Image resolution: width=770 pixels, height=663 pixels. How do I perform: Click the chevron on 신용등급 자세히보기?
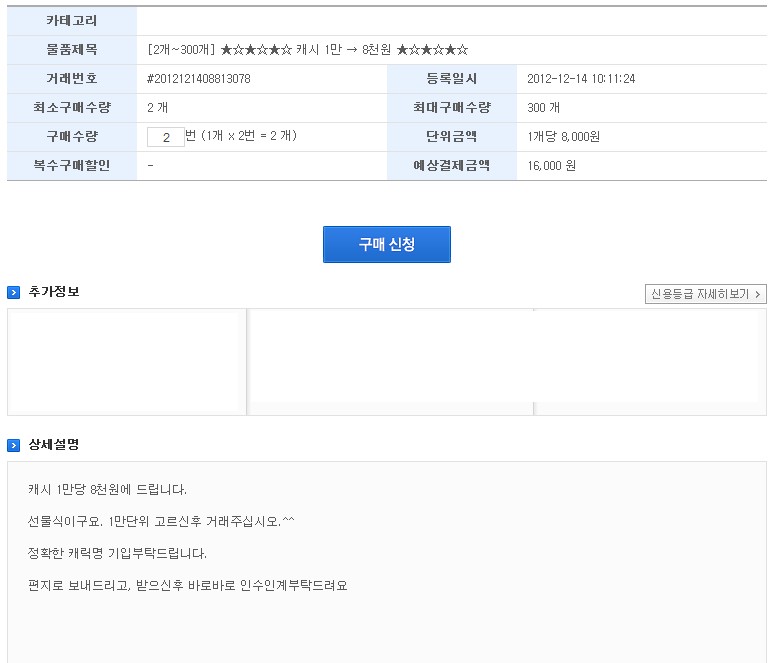[758, 294]
